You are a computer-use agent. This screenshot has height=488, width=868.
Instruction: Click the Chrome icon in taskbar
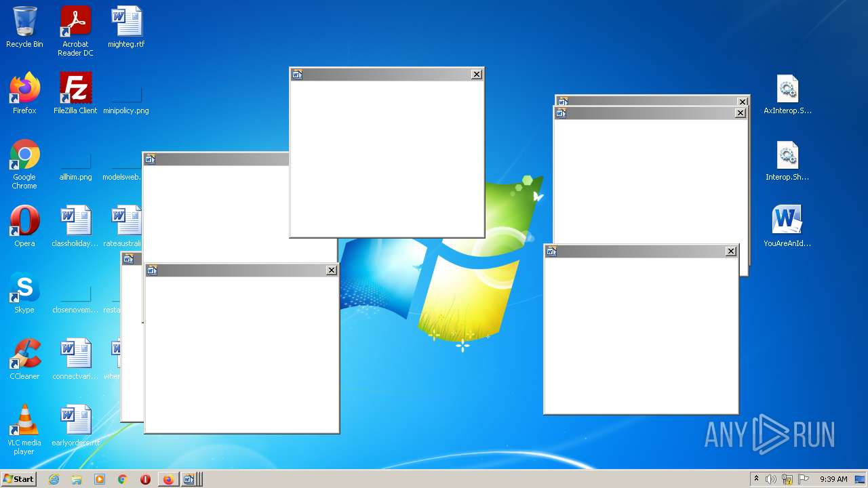click(123, 479)
